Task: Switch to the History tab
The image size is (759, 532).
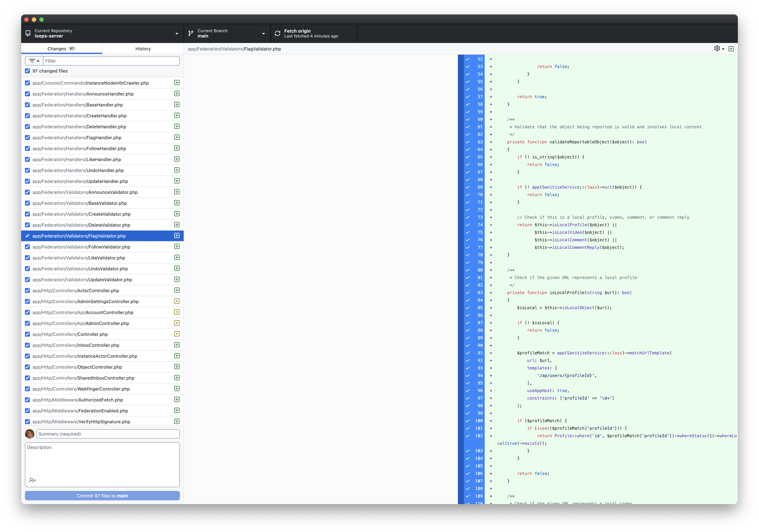Action: pos(143,49)
